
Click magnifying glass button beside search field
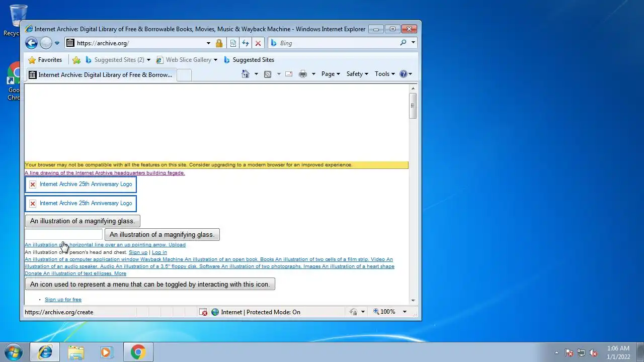pos(162,235)
